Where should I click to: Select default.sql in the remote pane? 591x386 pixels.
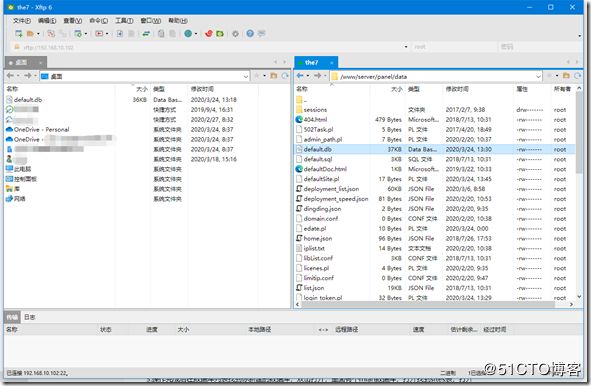(x=318, y=159)
